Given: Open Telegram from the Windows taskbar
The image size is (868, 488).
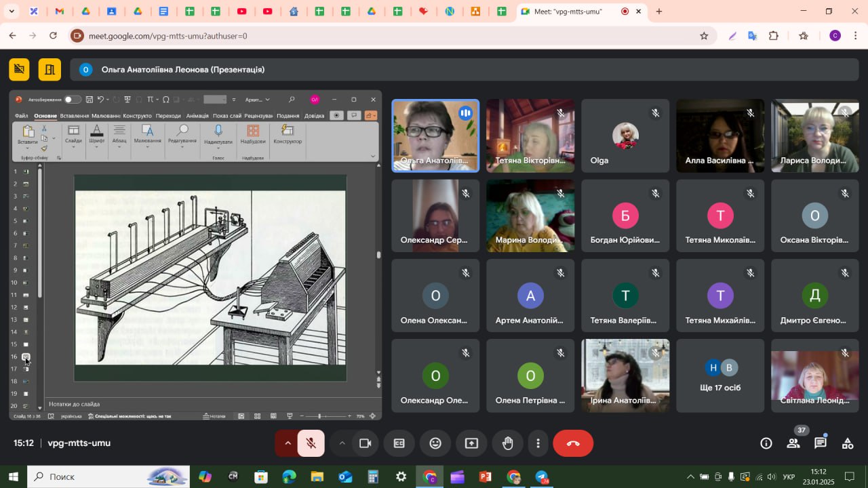Looking at the screenshot, I should point(542,477).
